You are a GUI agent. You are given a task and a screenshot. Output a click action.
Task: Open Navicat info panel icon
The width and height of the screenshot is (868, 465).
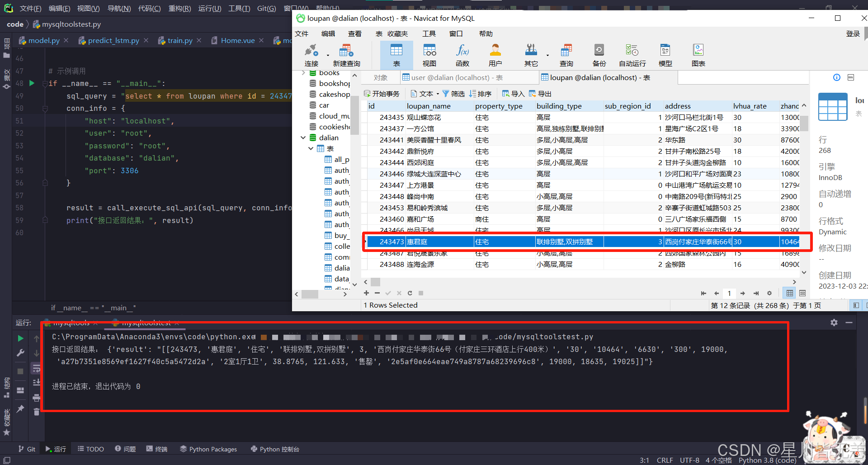point(837,77)
